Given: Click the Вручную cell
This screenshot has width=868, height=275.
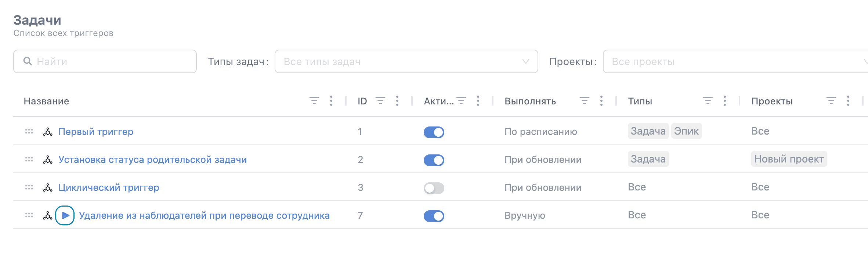Looking at the screenshot, I should pyautogui.click(x=525, y=215).
